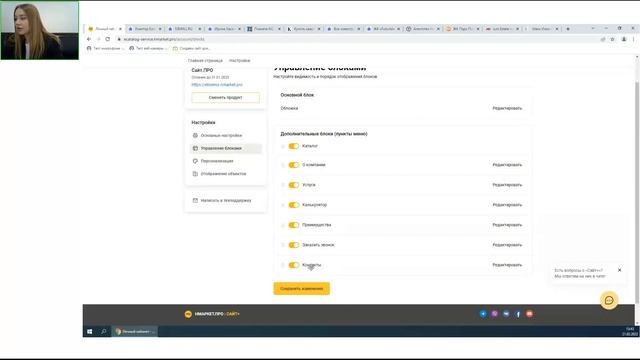
Task: Grab drag handle beside Каталог toggle
Action: [x=283, y=146]
